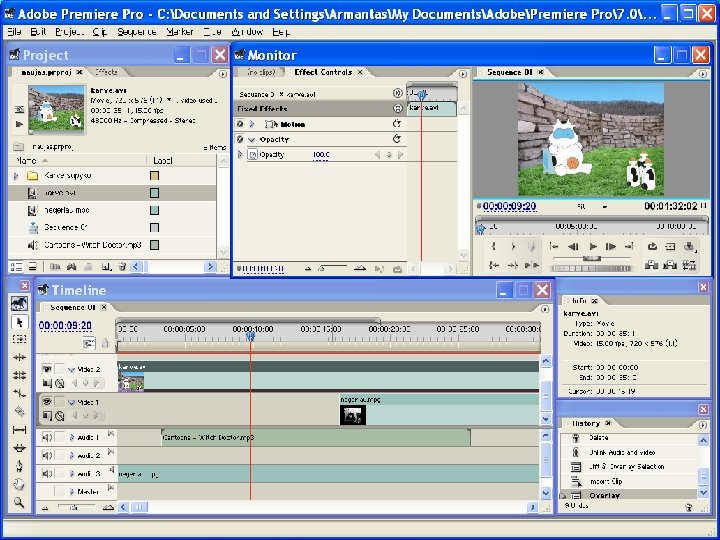The height and width of the screenshot is (540, 720).
Task: Reset the Opacity effect in Effect Controls
Action: pyautogui.click(x=397, y=139)
